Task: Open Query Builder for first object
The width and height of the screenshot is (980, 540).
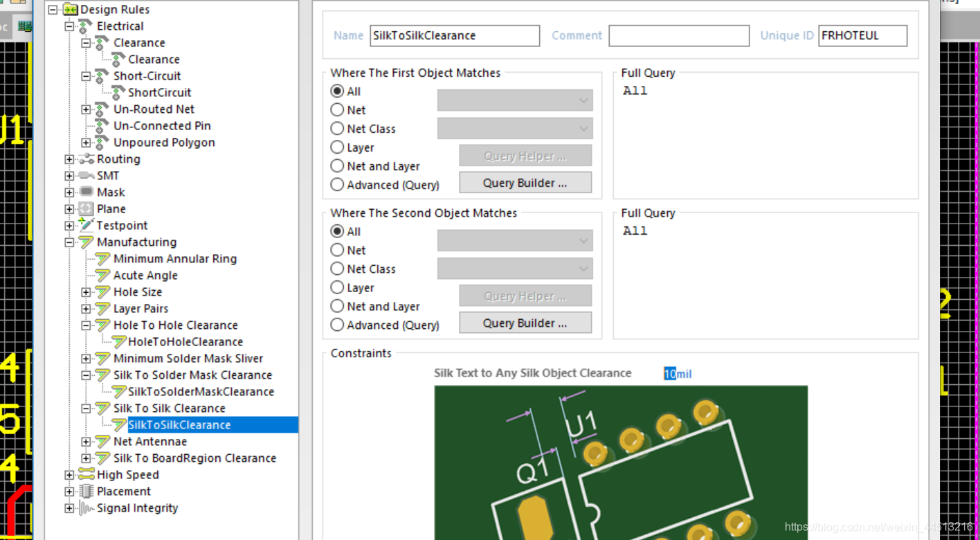Action: (x=525, y=183)
